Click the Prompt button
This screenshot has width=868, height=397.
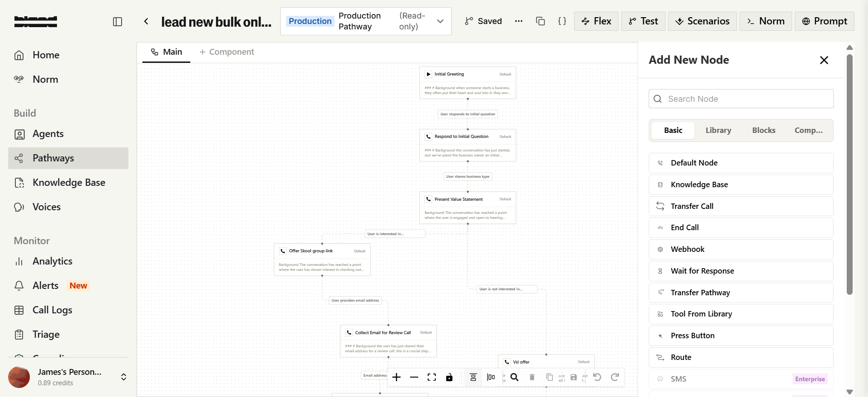click(825, 21)
